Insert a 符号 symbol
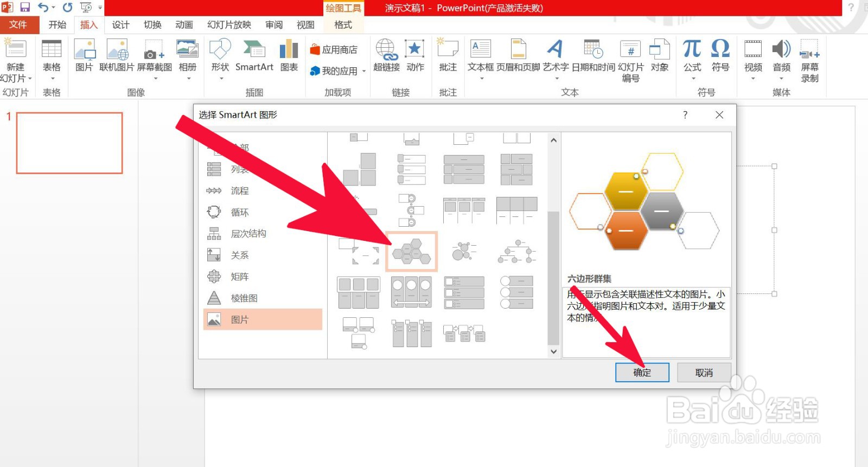This screenshot has width=868, height=467. pyautogui.click(x=720, y=56)
